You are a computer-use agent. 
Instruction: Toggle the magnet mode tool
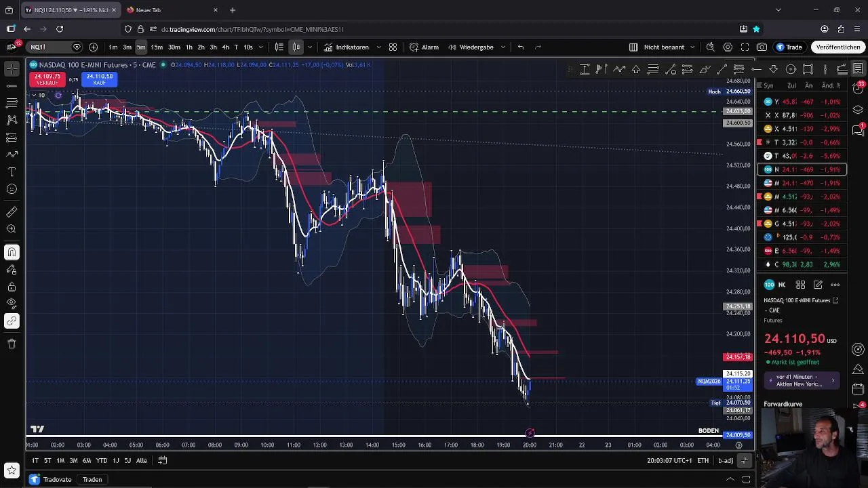[12, 252]
